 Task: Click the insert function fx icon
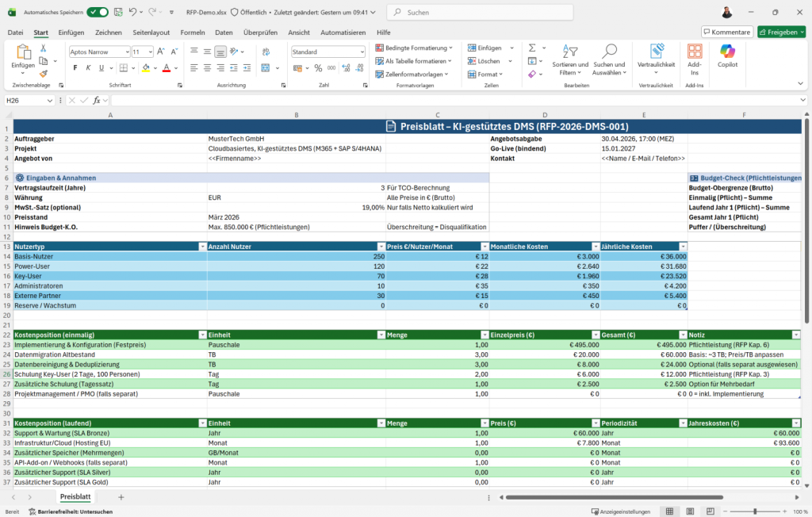(x=98, y=101)
